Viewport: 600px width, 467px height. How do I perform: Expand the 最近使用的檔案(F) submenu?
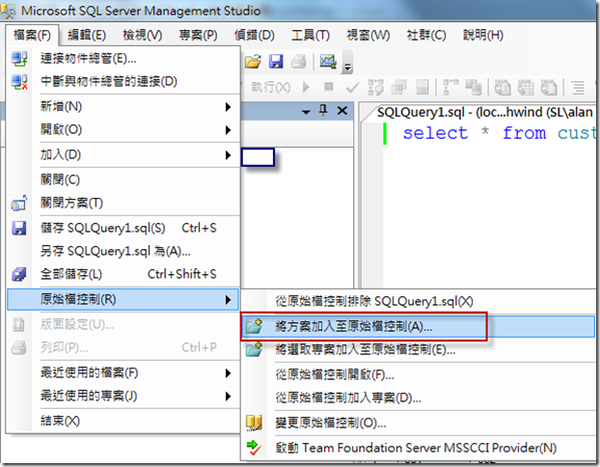[x=123, y=372]
